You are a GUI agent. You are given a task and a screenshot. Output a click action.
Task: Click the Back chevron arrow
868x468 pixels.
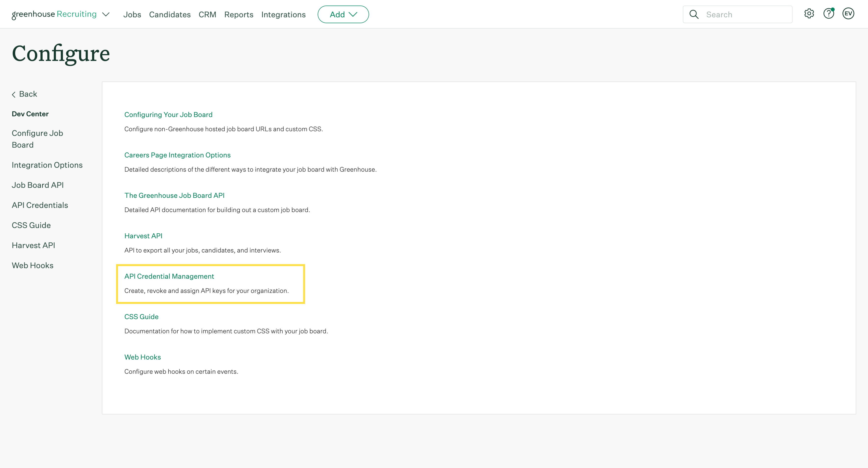tap(14, 94)
